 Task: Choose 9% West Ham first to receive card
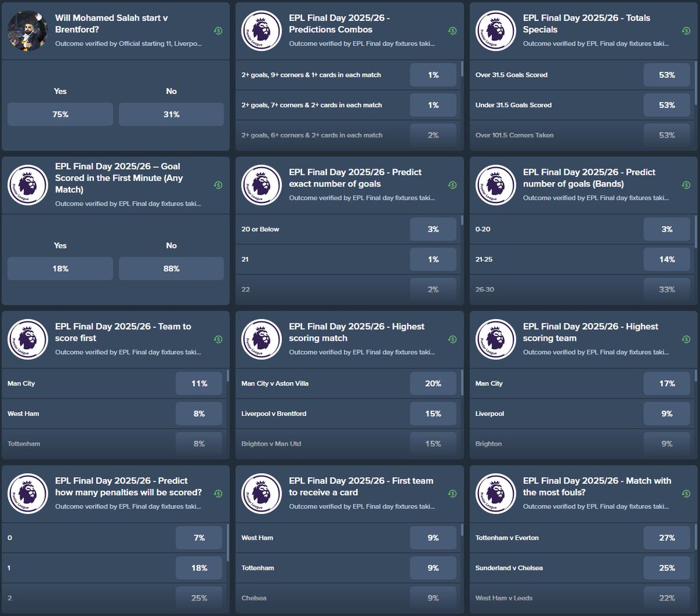pyautogui.click(x=433, y=538)
